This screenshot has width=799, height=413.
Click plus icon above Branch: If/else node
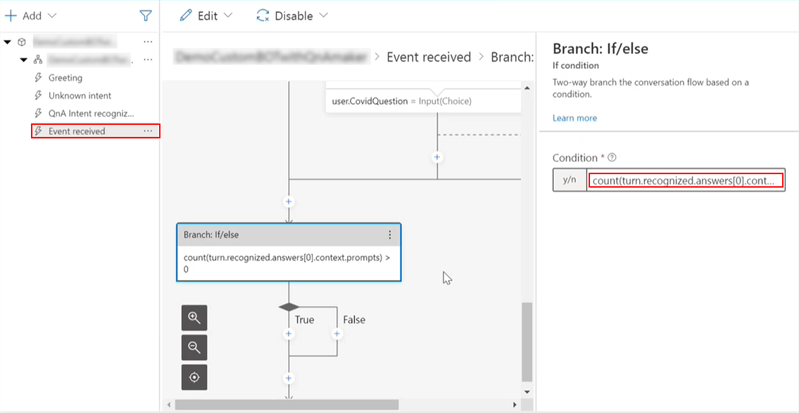click(x=289, y=201)
